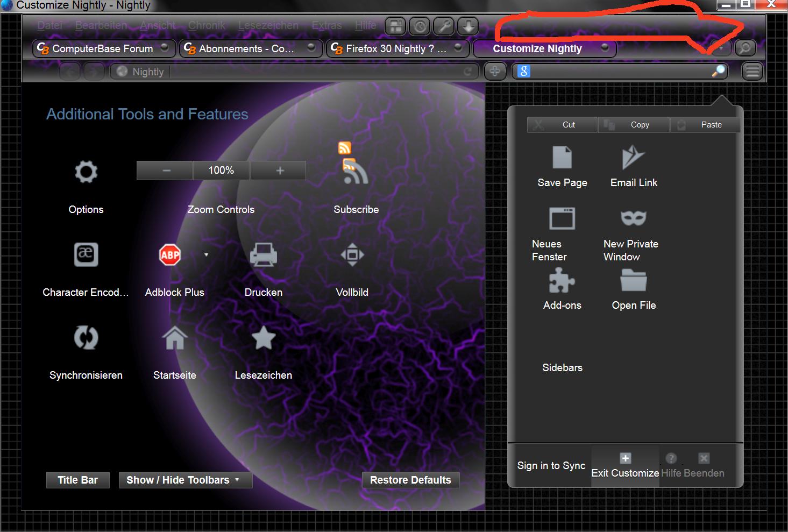The width and height of the screenshot is (788, 532).
Task: Click the Exit Customize button
Action: tap(625, 466)
